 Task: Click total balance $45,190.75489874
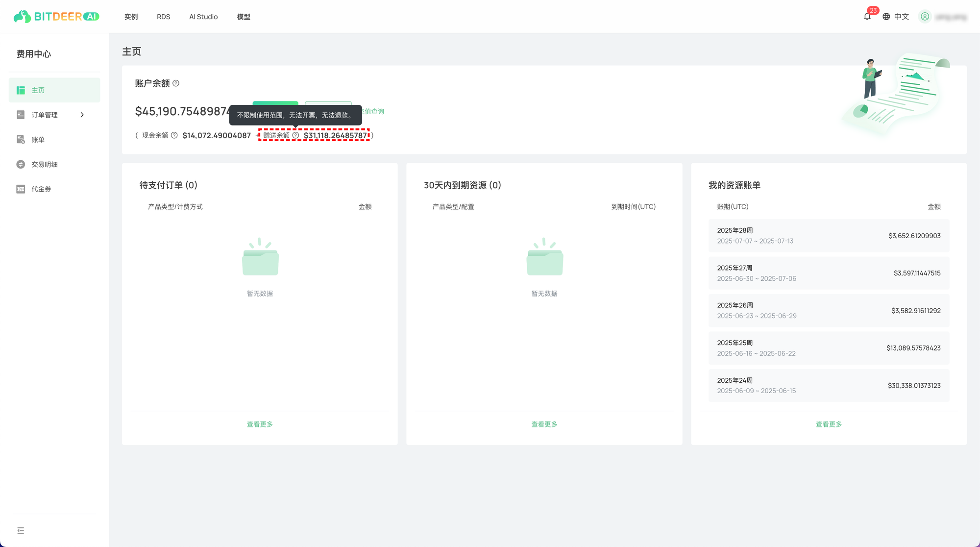pyautogui.click(x=182, y=111)
